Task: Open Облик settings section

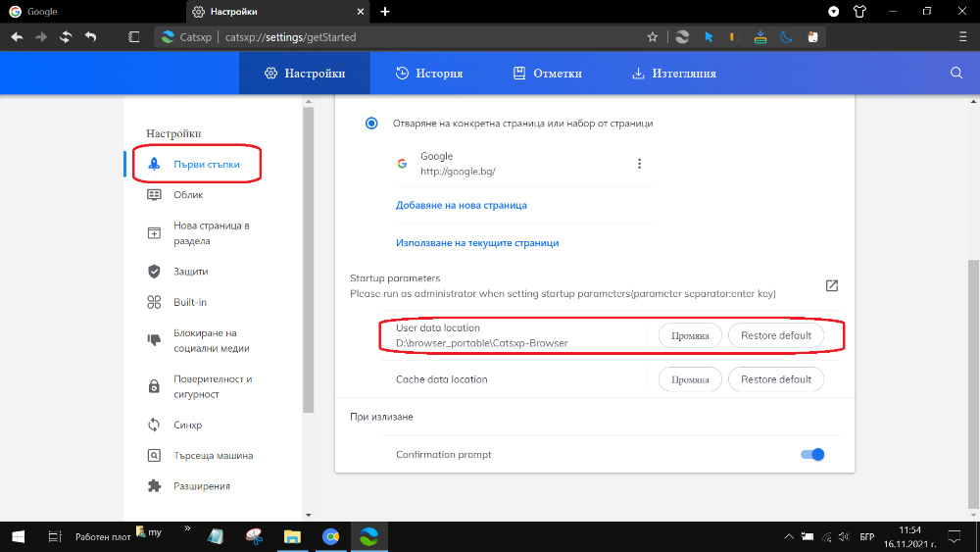Action: tap(187, 194)
